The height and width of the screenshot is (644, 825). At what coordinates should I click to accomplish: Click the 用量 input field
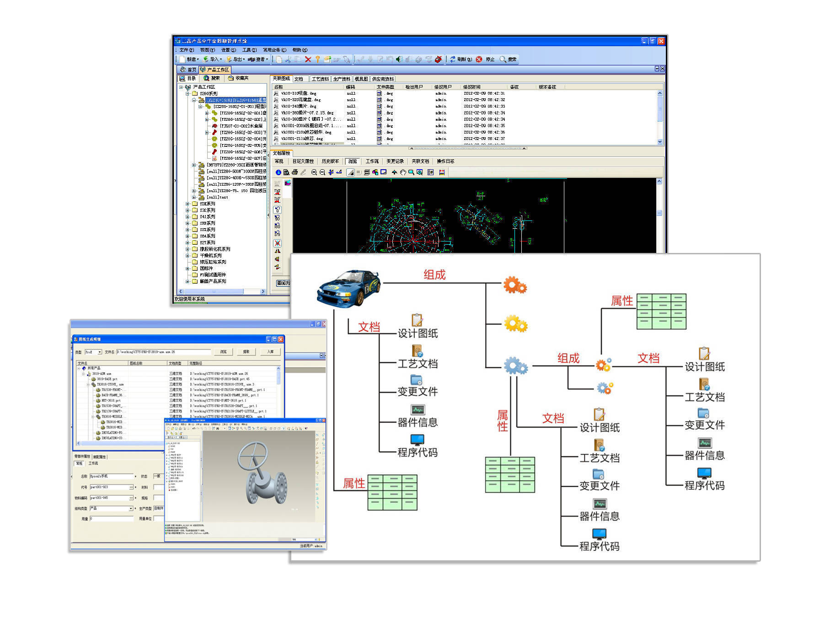[x=112, y=519]
